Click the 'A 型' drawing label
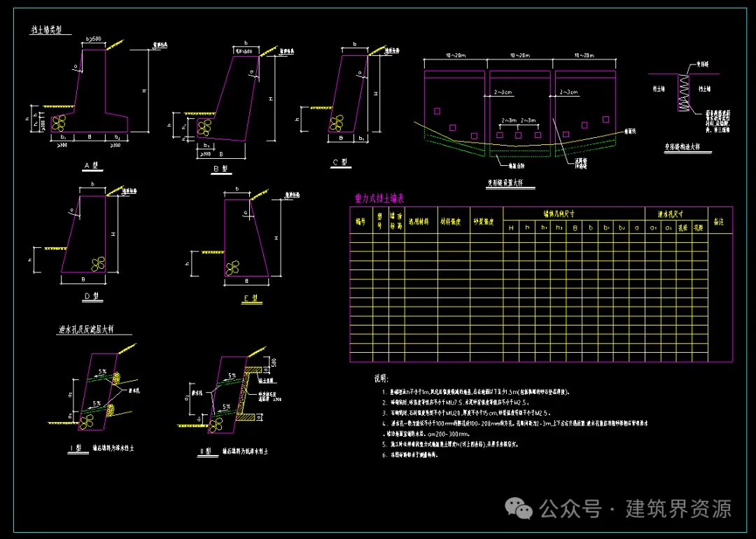The width and height of the screenshot is (756, 539). point(92,165)
